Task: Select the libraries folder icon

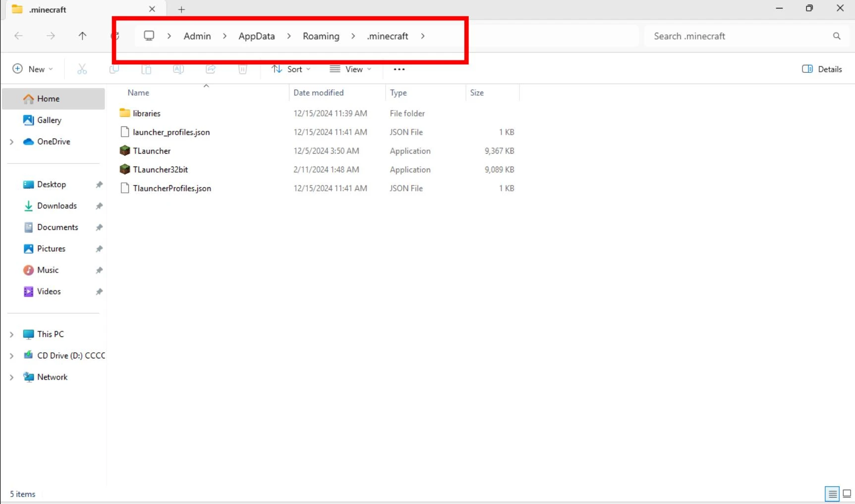Action: [125, 113]
